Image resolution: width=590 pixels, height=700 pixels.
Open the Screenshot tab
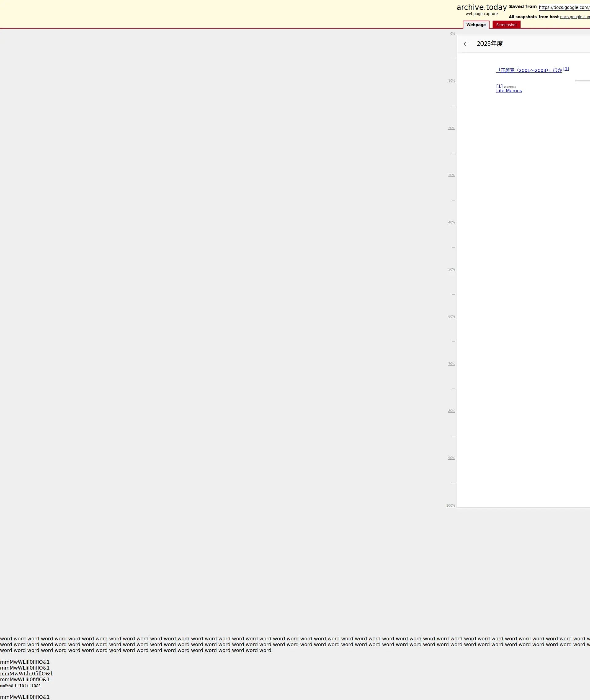click(506, 25)
